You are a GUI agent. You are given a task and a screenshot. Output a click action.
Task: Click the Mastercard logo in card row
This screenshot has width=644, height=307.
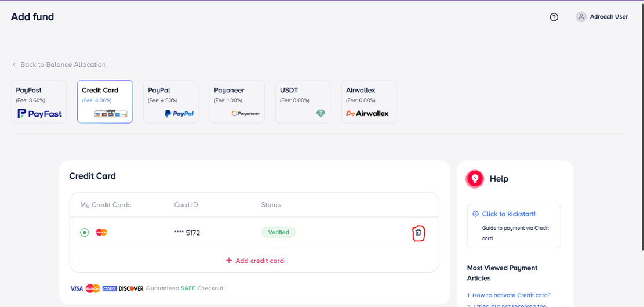click(101, 233)
